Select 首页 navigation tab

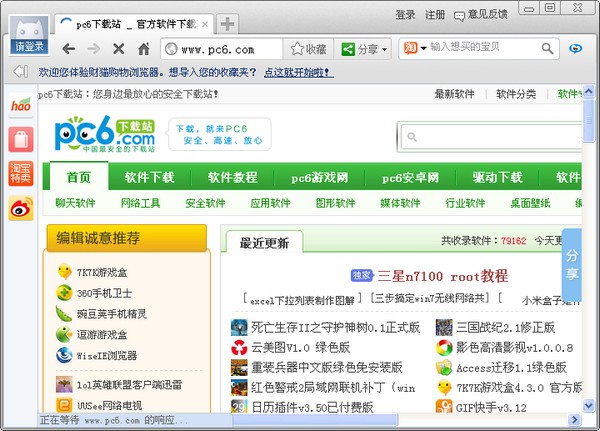(79, 177)
